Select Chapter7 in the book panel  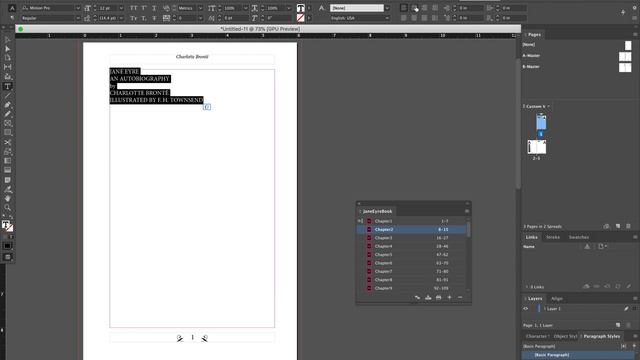(x=411, y=271)
